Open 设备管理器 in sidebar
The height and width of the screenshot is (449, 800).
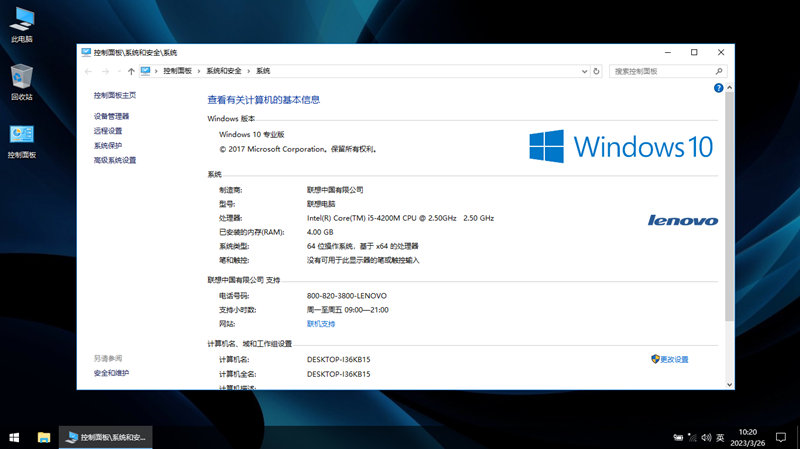point(111,116)
